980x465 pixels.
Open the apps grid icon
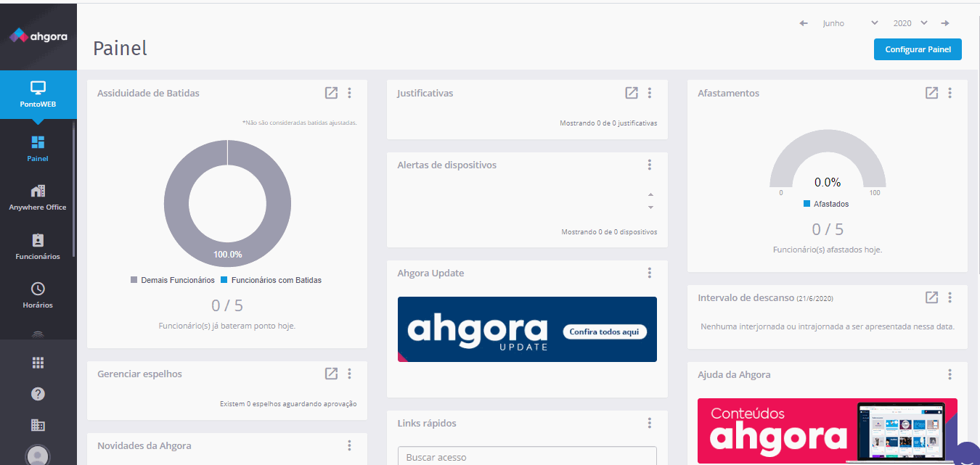[38, 363]
